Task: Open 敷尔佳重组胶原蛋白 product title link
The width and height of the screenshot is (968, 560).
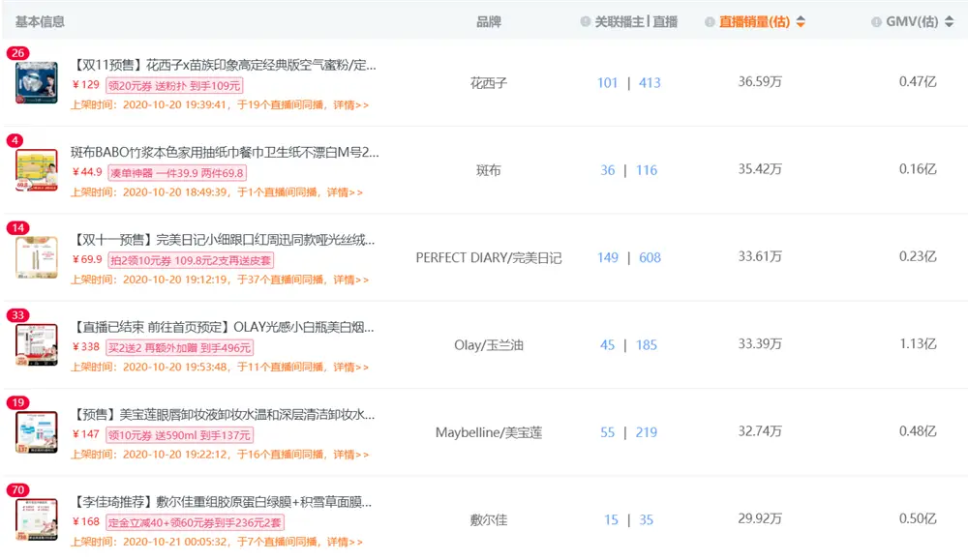Action: [222, 503]
